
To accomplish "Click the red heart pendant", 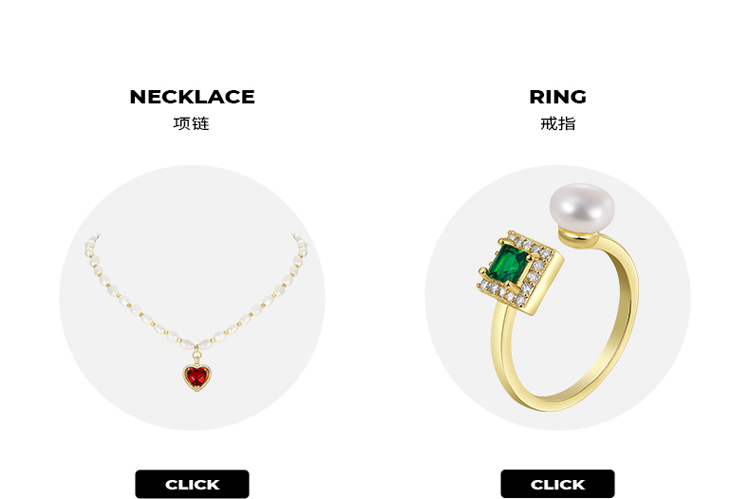I will point(197,377).
